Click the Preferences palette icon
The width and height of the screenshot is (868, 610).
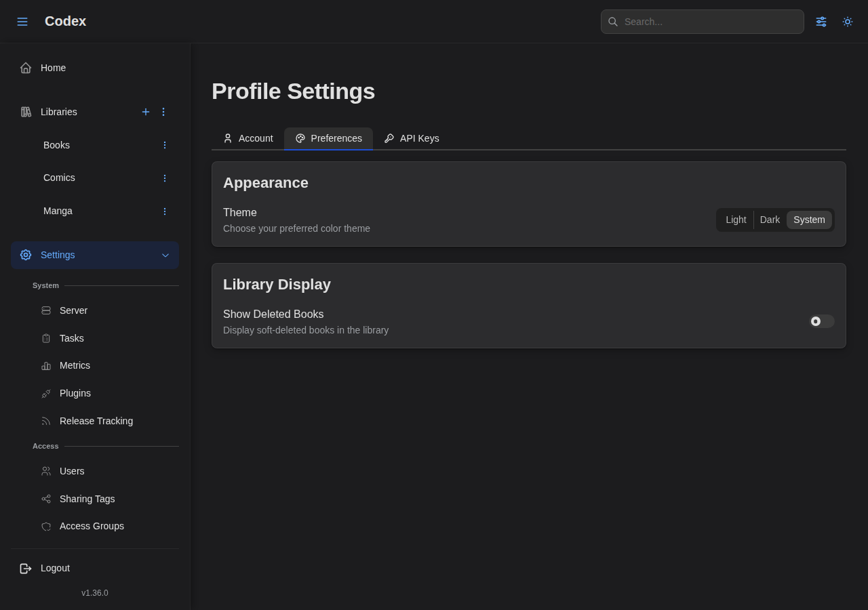pos(300,138)
